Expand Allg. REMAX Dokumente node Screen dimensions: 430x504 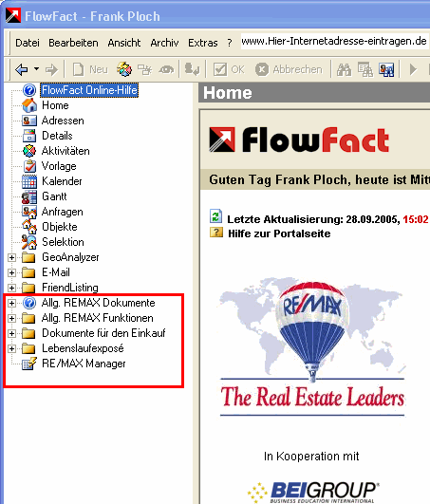coord(11,303)
